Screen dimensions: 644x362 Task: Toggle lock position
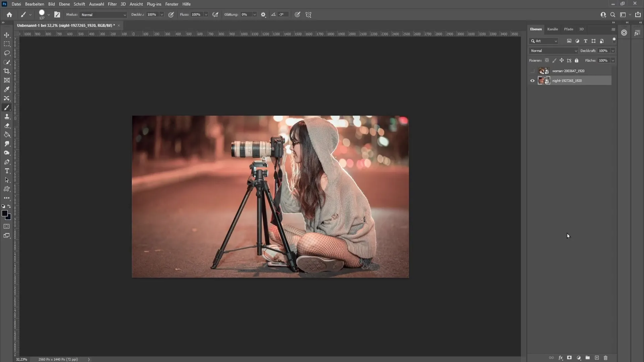tap(561, 60)
